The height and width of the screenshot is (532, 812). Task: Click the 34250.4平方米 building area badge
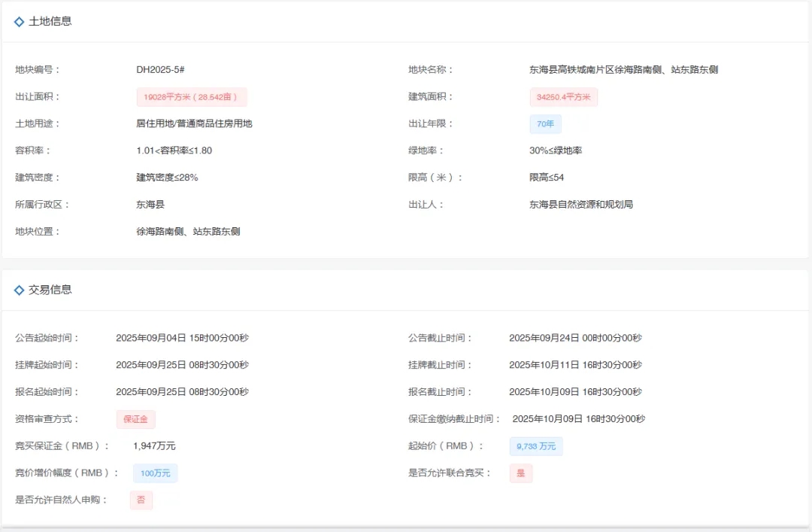[563, 97]
